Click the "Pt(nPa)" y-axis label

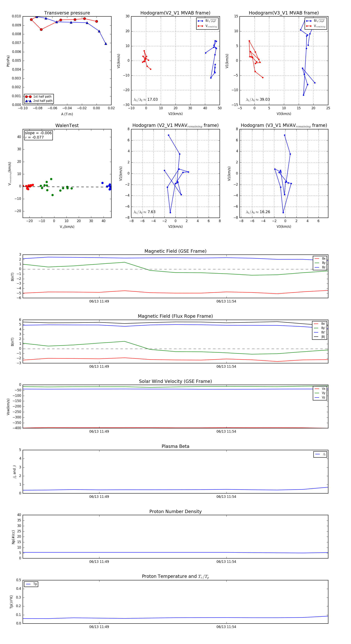pos(8,61)
